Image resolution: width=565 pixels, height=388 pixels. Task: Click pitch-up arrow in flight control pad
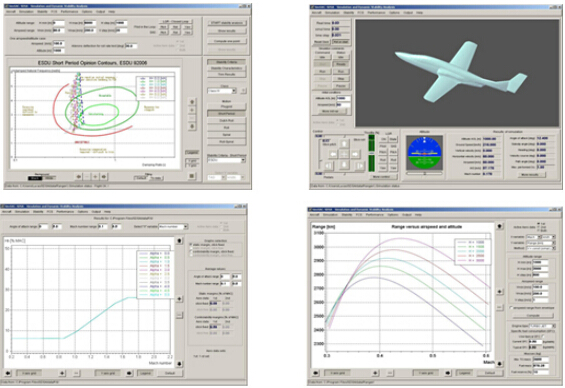coord(344,144)
